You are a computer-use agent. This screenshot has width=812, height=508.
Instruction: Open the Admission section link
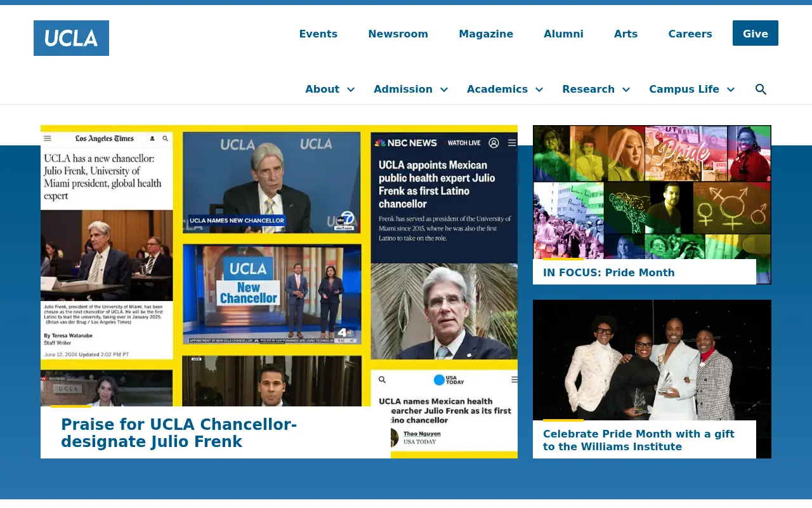403,89
